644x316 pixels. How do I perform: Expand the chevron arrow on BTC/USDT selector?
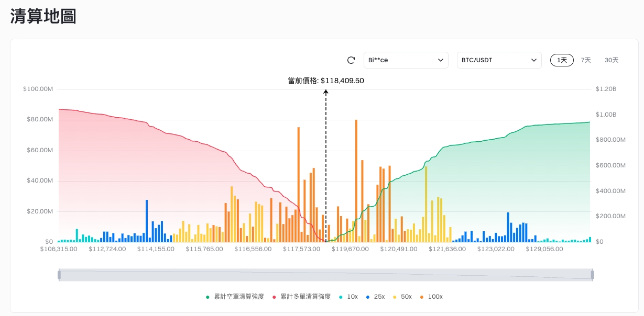534,60
